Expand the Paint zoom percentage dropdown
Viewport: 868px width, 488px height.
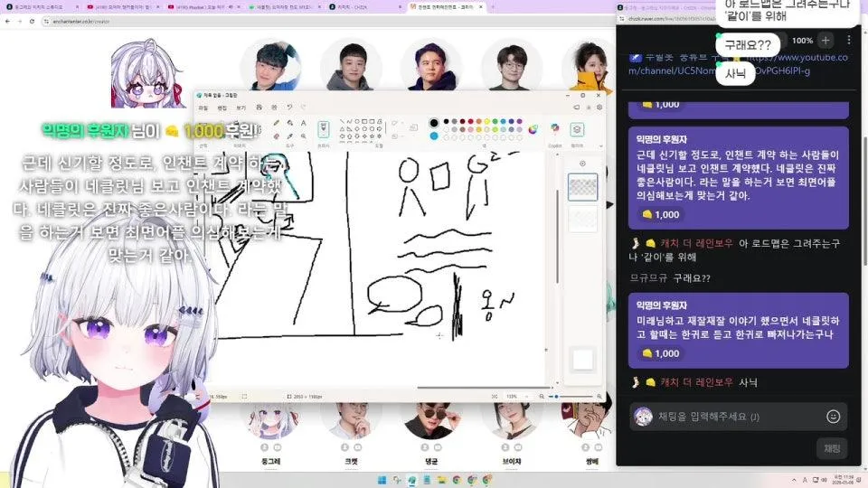coord(526,397)
